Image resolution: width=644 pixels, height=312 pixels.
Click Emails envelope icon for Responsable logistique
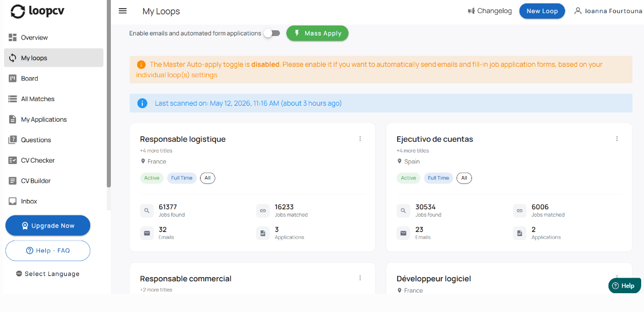tap(146, 233)
